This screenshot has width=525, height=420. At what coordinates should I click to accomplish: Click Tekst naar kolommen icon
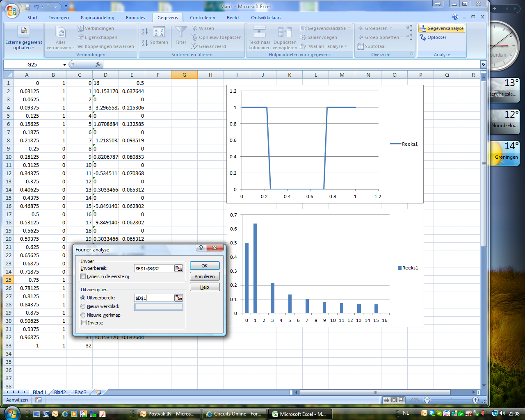[x=259, y=33]
